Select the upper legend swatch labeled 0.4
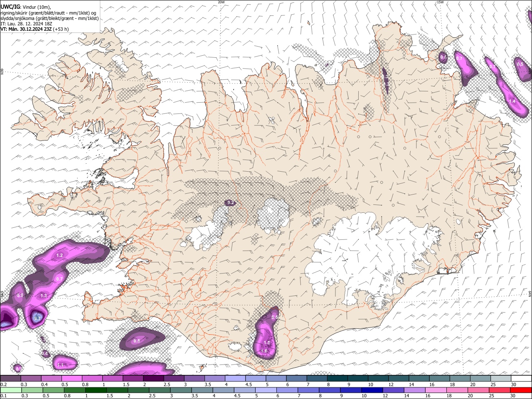This screenshot has height=399, width=532. click(x=51, y=378)
